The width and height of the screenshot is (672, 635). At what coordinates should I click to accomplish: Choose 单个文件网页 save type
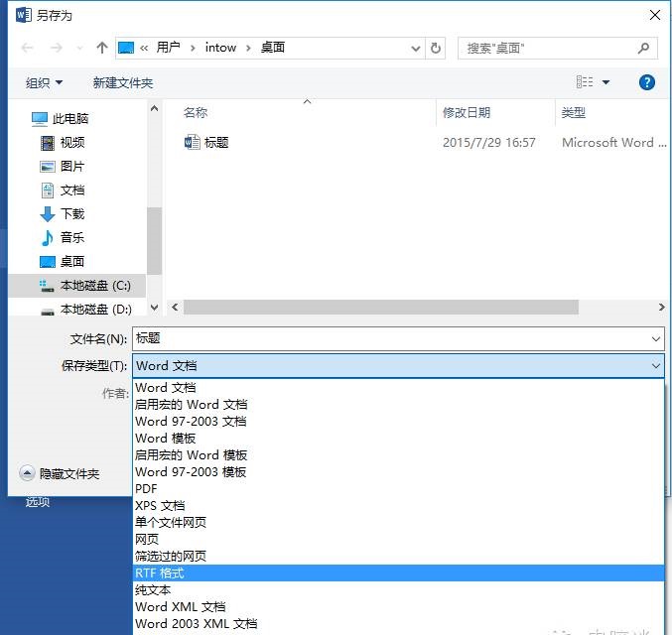(399, 522)
